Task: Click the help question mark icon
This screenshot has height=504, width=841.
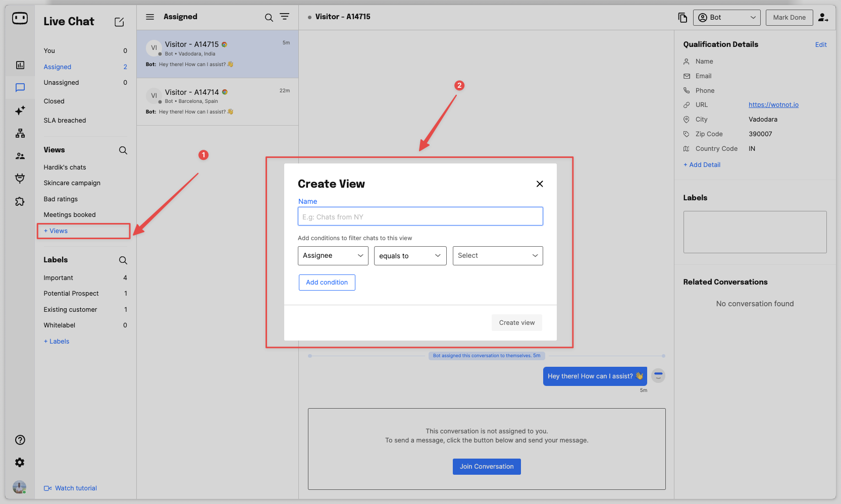Action: click(x=20, y=440)
